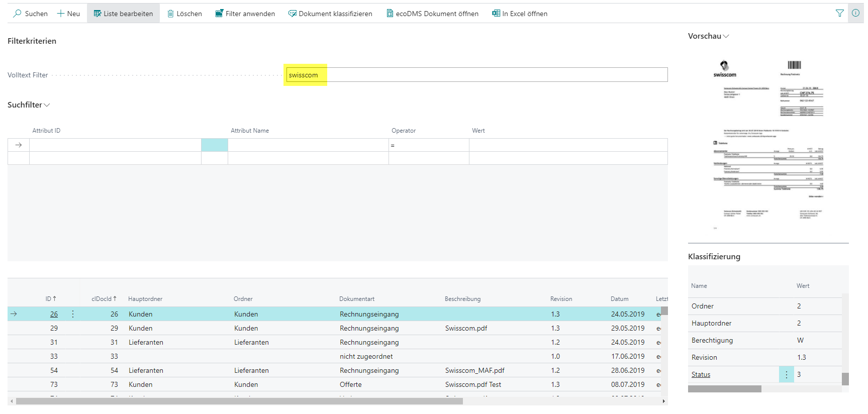Click the Löschen trash action
This screenshot has width=868, height=414.
click(184, 14)
